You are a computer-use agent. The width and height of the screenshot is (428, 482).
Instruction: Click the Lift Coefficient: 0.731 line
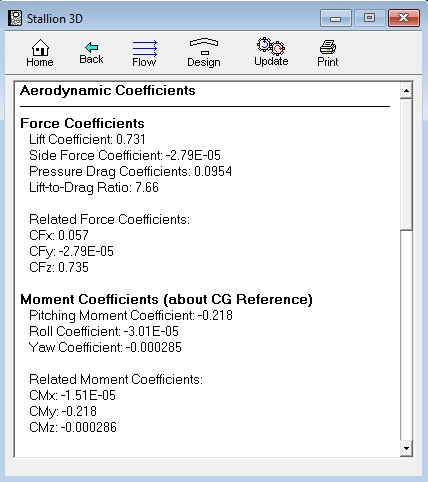(x=87, y=139)
